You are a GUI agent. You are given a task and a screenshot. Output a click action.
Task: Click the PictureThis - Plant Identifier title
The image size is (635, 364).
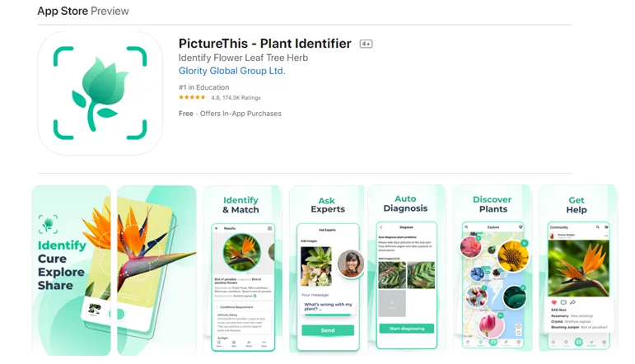pyautogui.click(x=265, y=44)
